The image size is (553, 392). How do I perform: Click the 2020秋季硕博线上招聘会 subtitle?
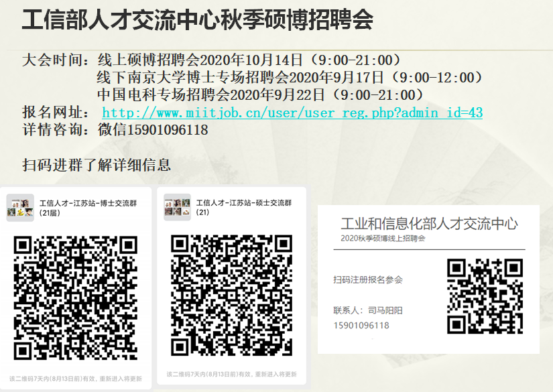383,238
